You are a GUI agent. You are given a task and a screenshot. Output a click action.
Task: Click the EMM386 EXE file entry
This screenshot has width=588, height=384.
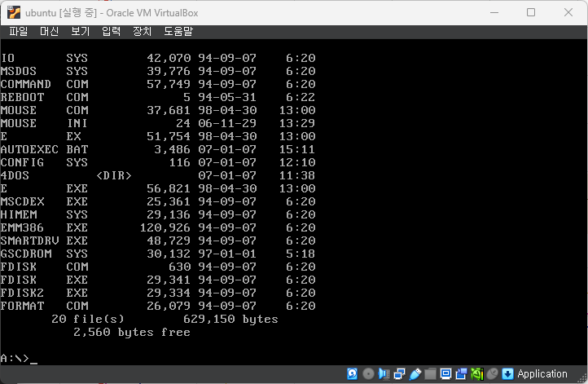click(x=158, y=227)
